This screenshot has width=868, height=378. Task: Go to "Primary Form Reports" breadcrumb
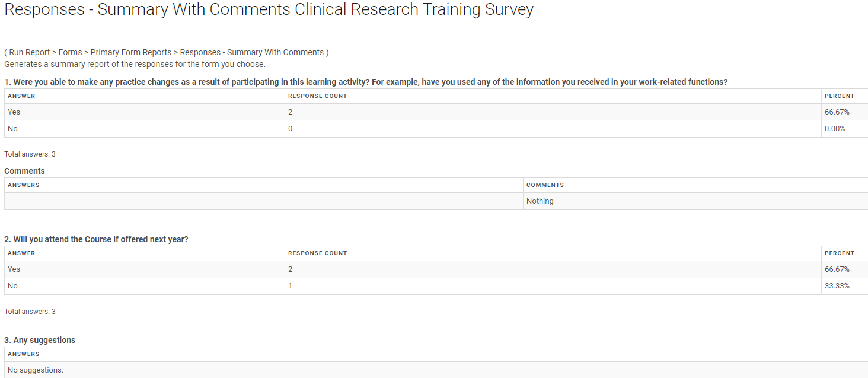(x=131, y=52)
